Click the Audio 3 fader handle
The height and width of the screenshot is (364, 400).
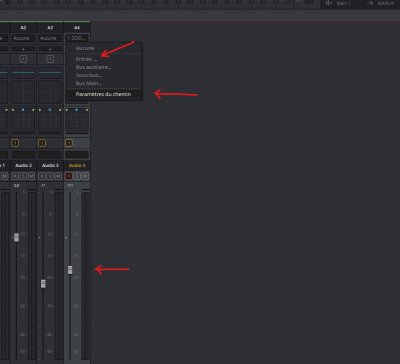pos(43,284)
